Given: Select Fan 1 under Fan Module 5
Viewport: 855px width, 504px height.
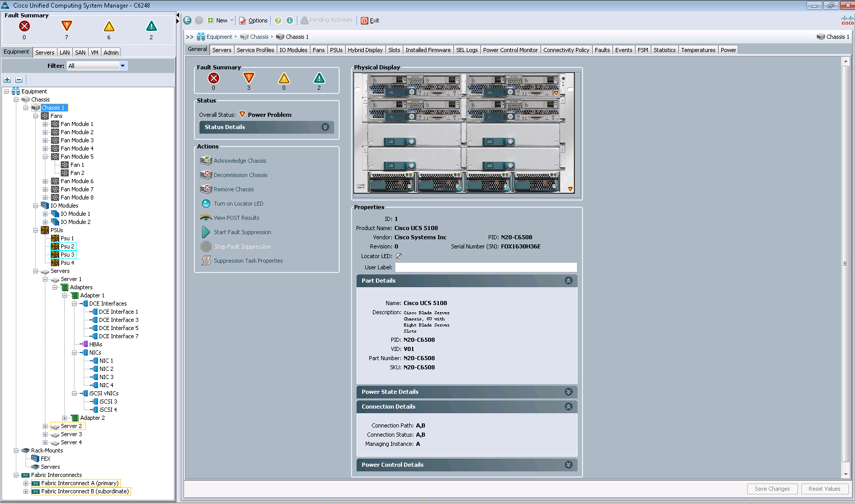Looking at the screenshot, I should click(77, 165).
